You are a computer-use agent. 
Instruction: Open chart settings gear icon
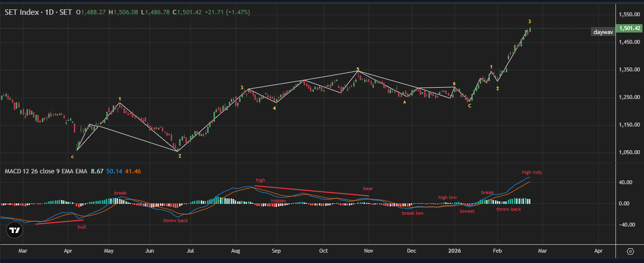630,251
